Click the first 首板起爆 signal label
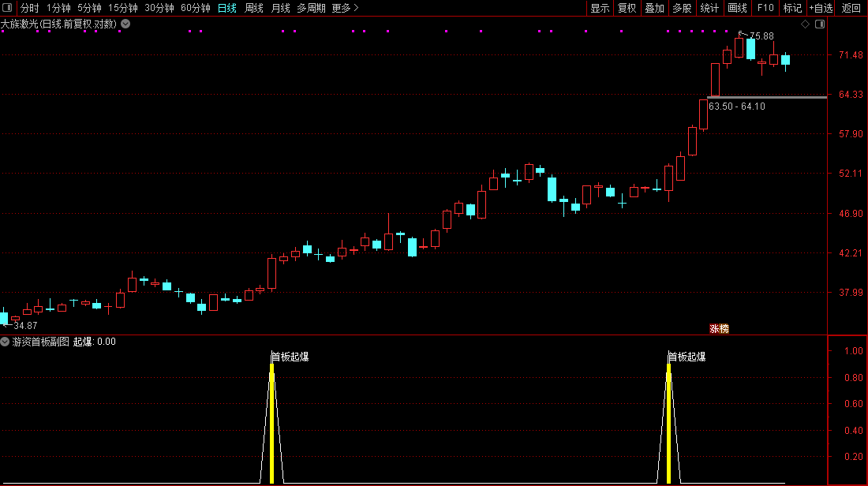Image resolution: width=868 pixels, height=486 pixels. [290, 357]
